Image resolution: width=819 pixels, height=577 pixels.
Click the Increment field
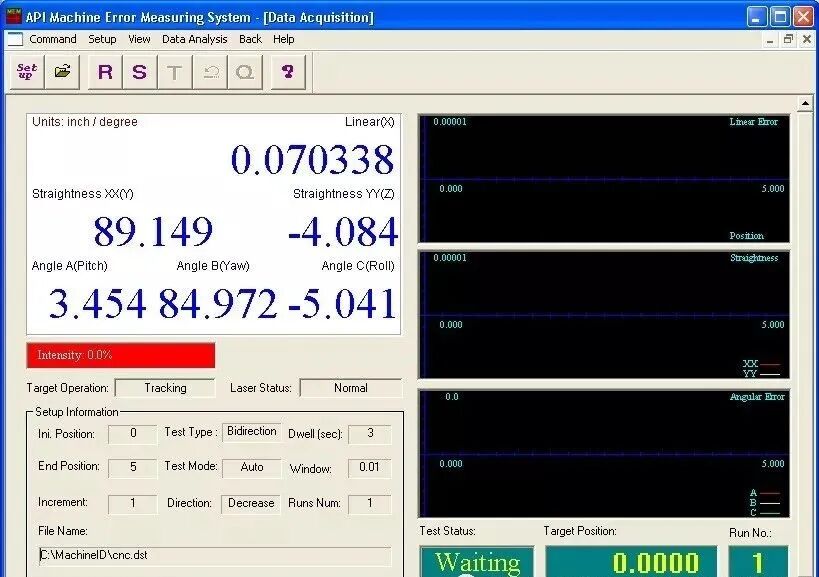point(133,503)
